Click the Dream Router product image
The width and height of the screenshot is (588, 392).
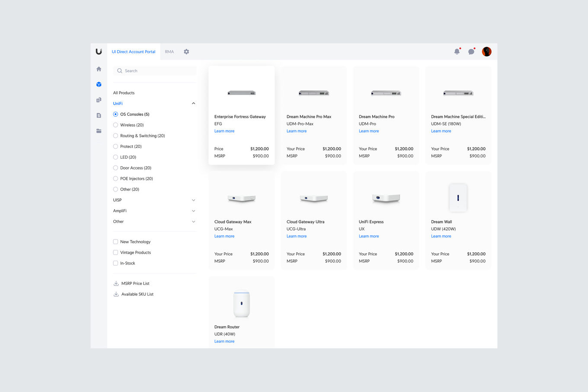[242, 303]
